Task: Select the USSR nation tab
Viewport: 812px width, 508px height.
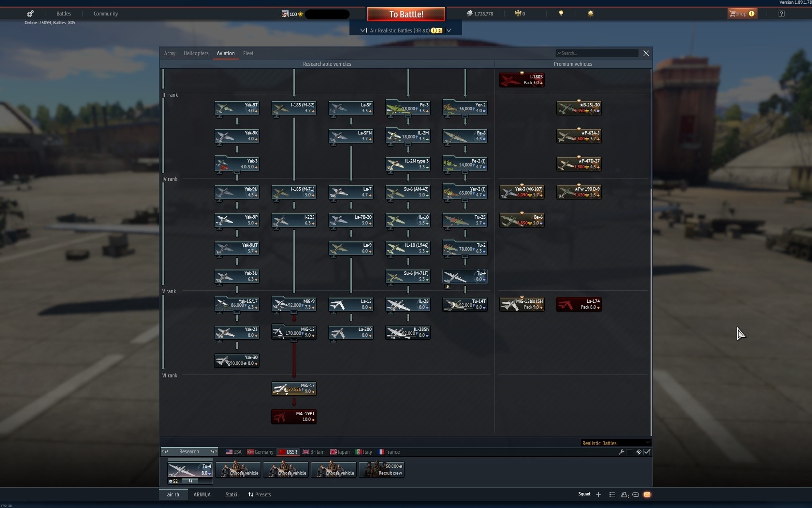Action: (288, 452)
